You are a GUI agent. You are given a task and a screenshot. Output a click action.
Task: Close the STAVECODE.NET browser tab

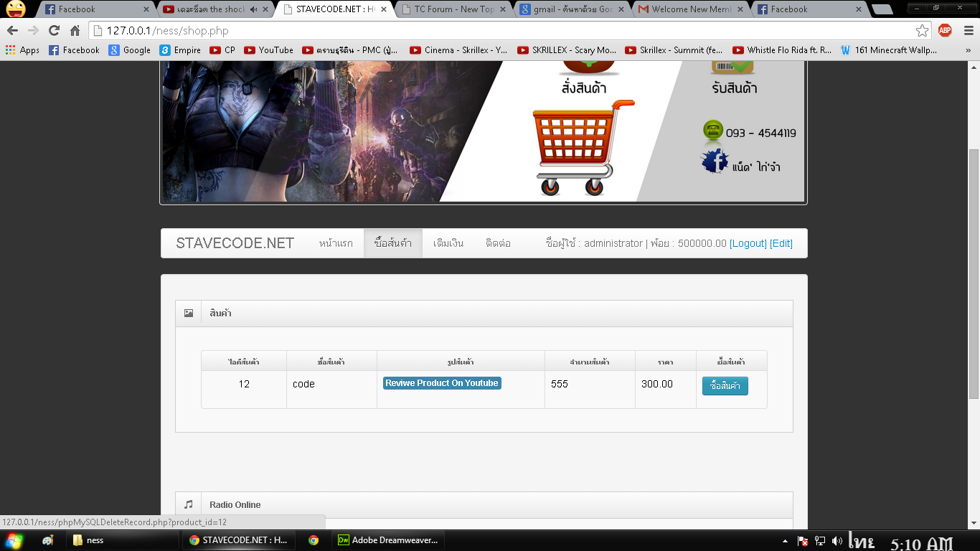pyautogui.click(x=383, y=9)
